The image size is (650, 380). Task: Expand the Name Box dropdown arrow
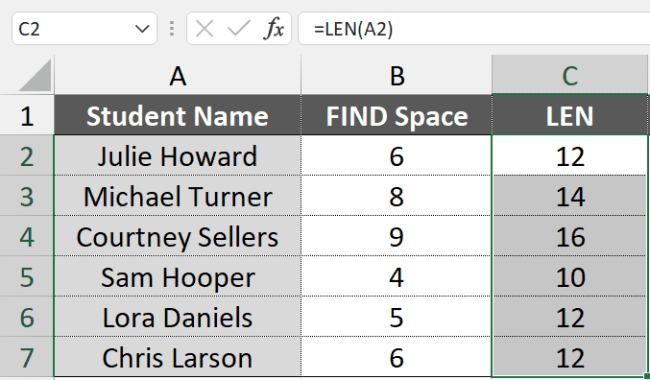(x=142, y=29)
